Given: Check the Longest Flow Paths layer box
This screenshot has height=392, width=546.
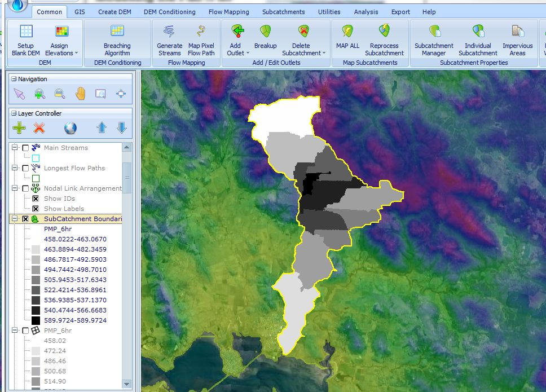Looking at the screenshot, I should tap(25, 168).
